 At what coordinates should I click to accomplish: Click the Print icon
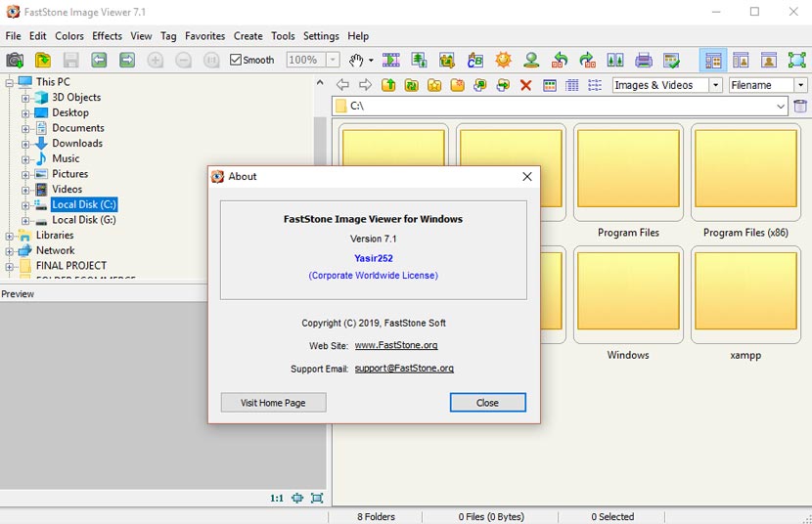(643, 60)
